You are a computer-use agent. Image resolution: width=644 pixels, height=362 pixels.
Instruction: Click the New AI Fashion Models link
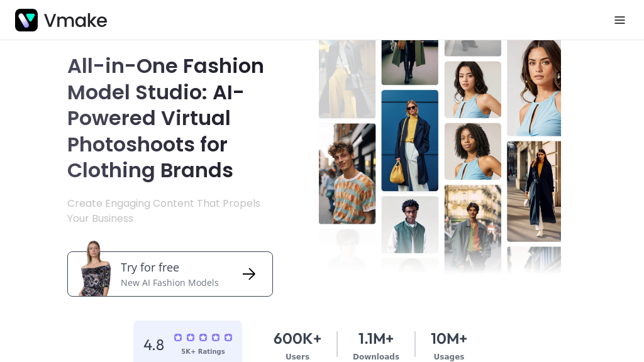pos(170,283)
